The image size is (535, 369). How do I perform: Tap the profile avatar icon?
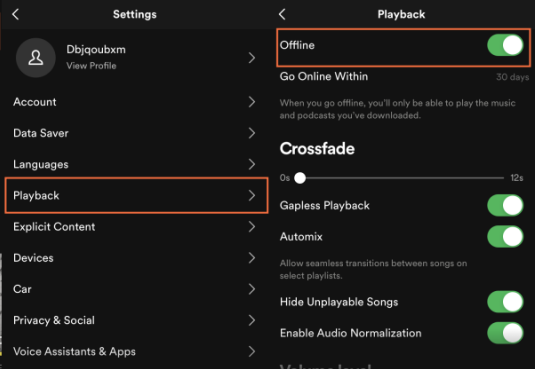tap(36, 58)
